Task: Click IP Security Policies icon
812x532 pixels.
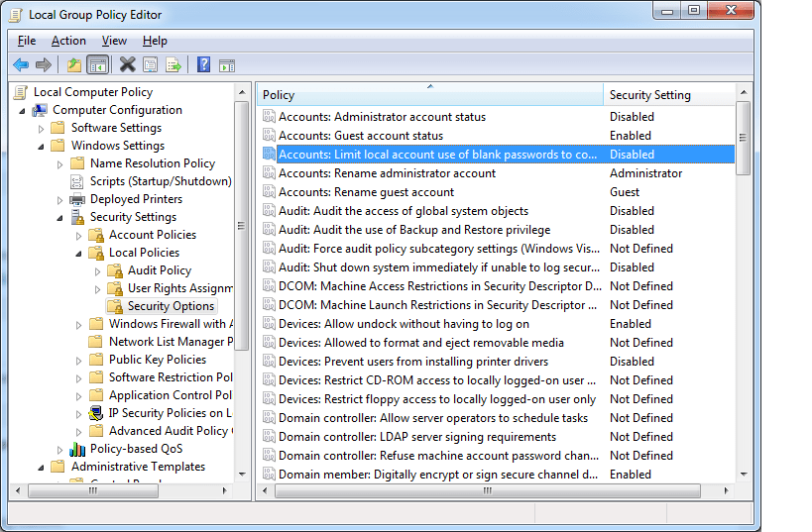Action: tap(96, 413)
